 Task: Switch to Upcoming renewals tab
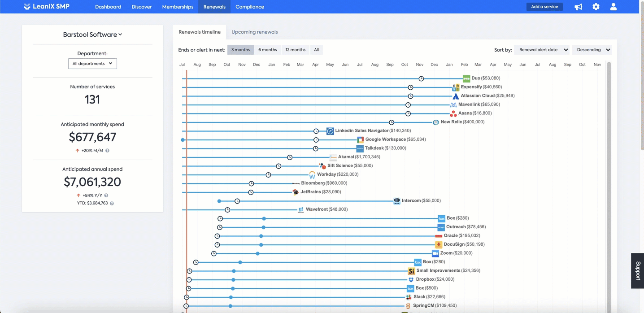[255, 32]
